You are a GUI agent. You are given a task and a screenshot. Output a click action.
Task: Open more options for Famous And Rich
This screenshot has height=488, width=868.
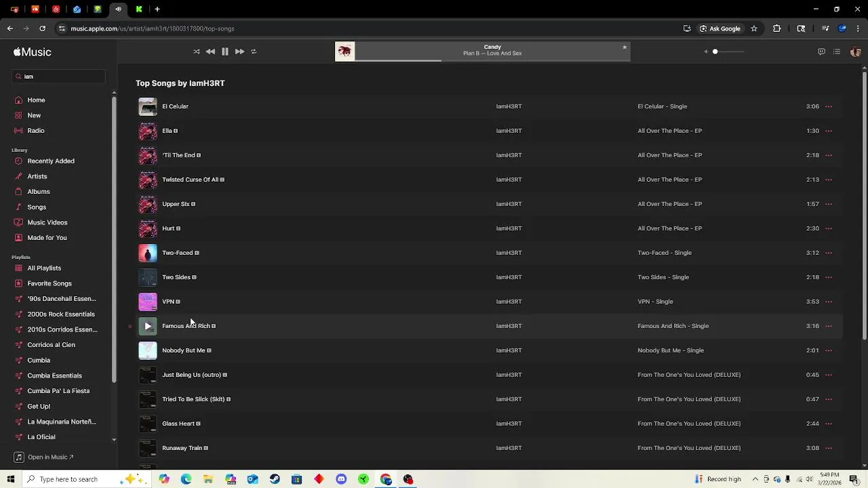pos(829,326)
